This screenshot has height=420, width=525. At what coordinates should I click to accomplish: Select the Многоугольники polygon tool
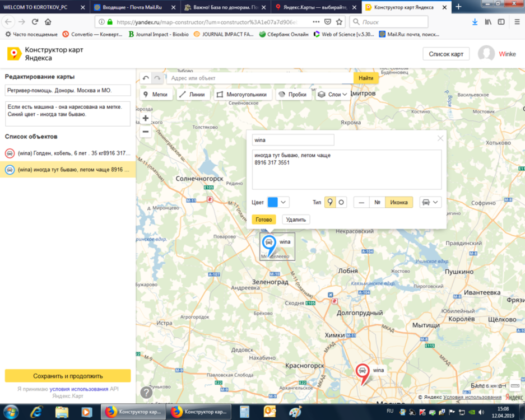point(243,95)
